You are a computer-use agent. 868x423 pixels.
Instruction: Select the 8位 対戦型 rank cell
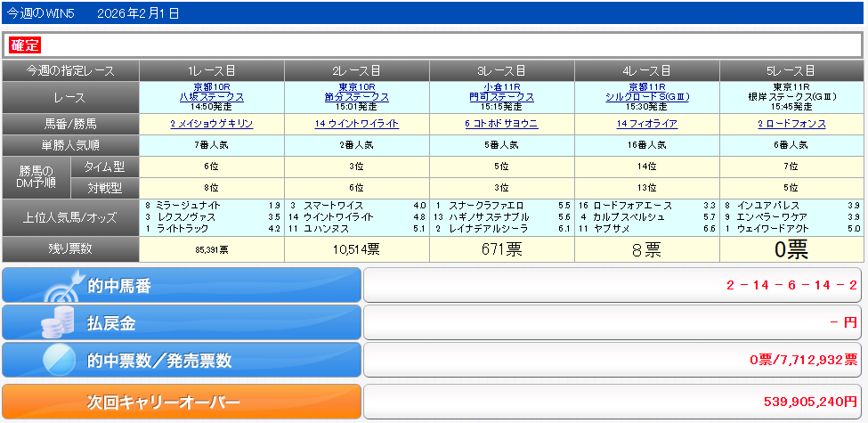pyautogui.click(x=212, y=188)
